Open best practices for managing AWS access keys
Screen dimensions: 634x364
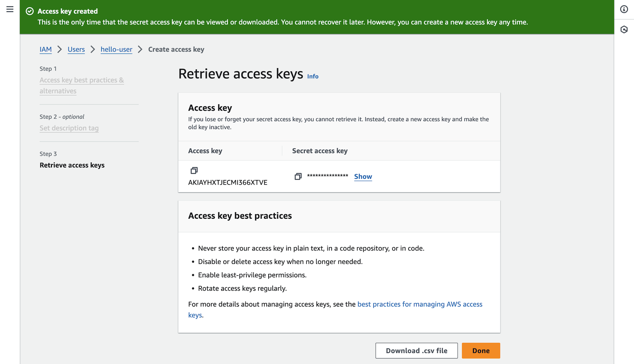tap(420, 304)
